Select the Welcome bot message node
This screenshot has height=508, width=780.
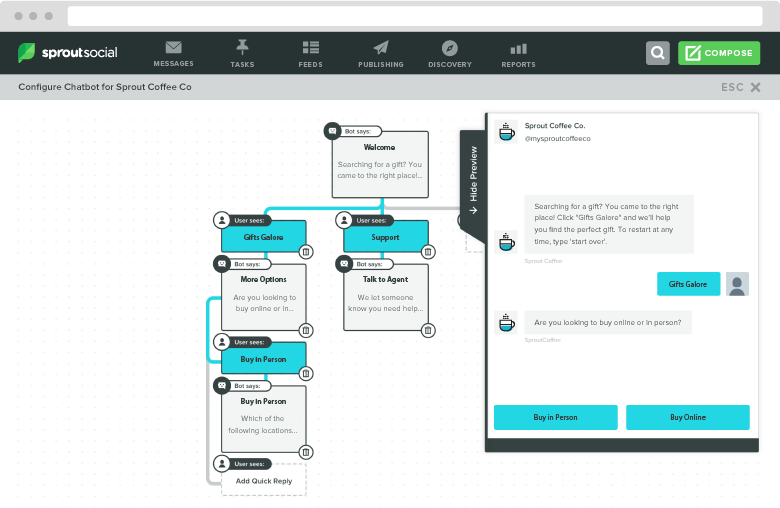pyautogui.click(x=380, y=164)
